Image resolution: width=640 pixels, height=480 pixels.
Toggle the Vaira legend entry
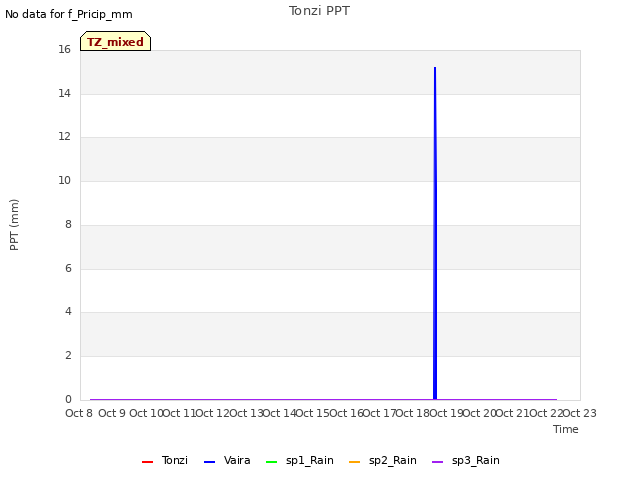(227, 460)
